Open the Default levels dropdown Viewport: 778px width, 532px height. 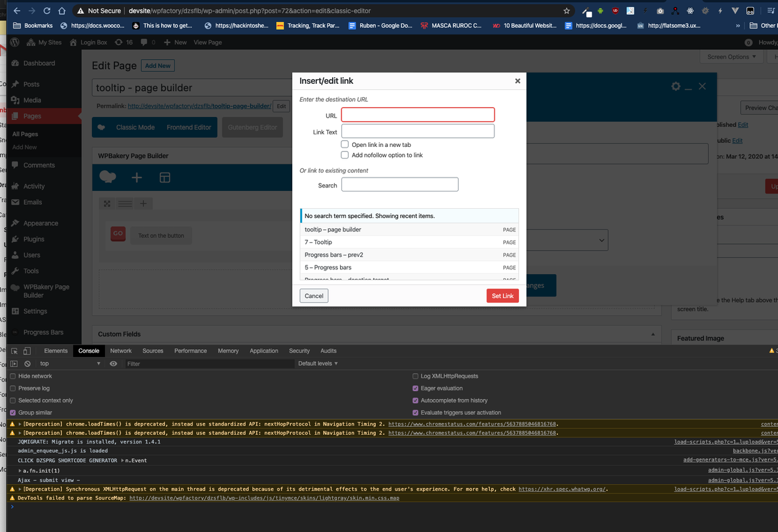[x=318, y=364]
